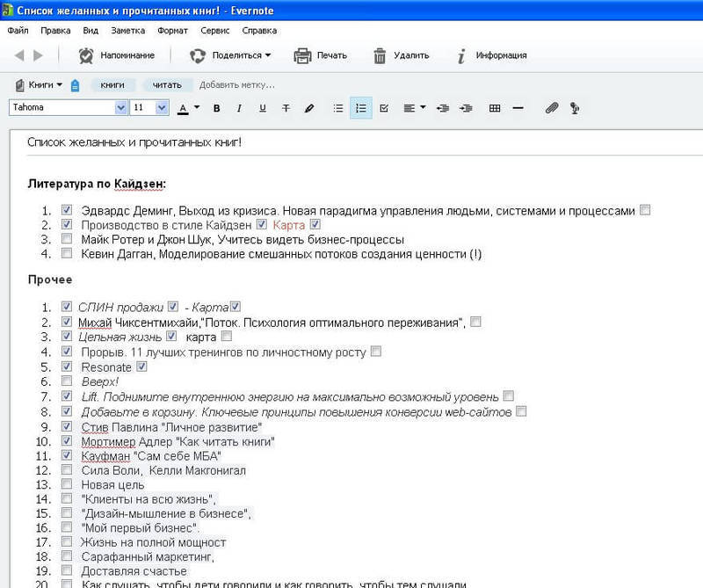Increase the indent with the indent icon

tap(466, 108)
